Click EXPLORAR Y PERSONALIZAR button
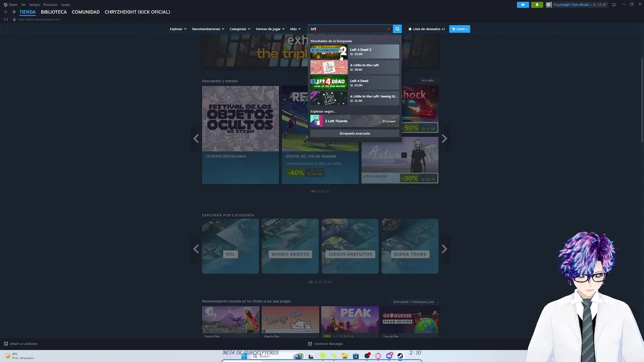The height and width of the screenshot is (362, 644). click(414, 302)
